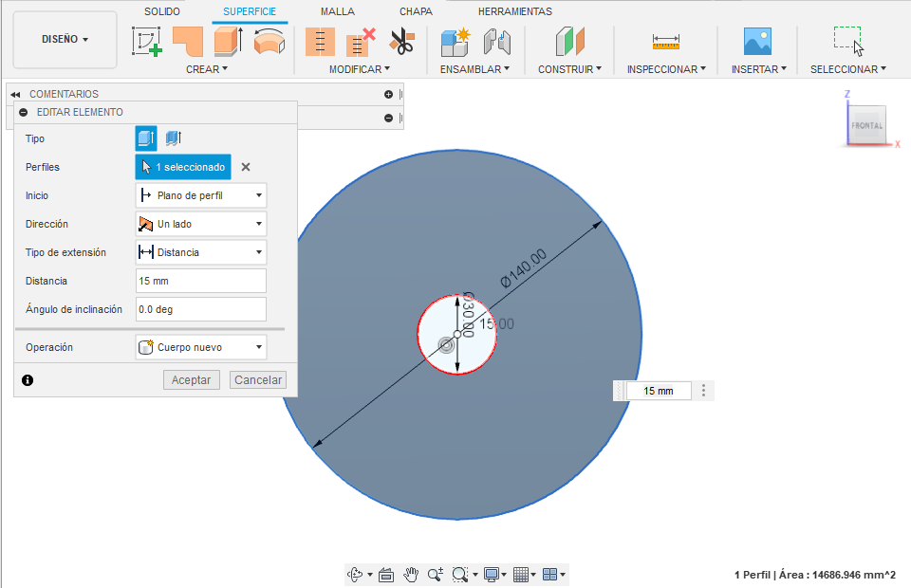
Task: Select the Trim tool icon
Action: [x=320, y=41]
